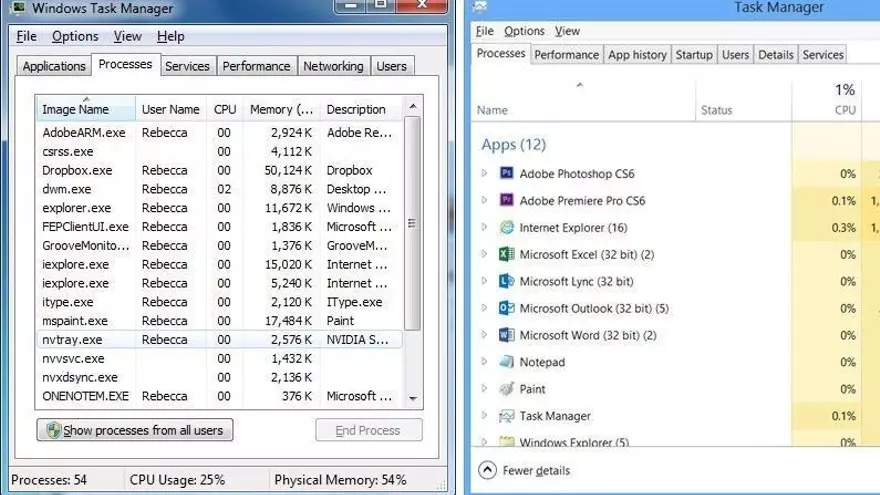The width and height of the screenshot is (880, 495).
Task: Click the Internet Explorer app icon
Action: (x=506, y=228)
